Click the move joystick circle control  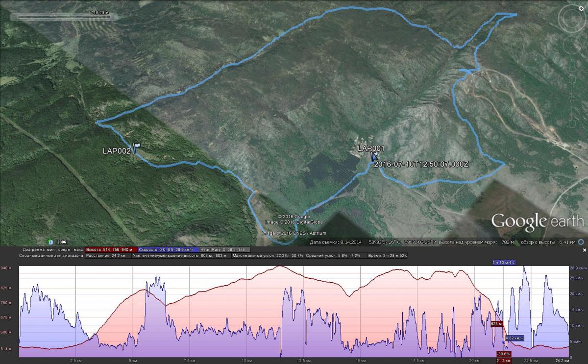[x=571, y=47]
